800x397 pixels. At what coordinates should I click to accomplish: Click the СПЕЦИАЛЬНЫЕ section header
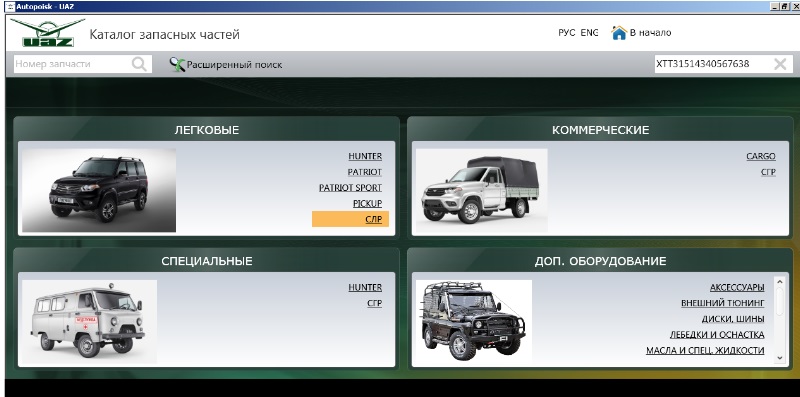207,261
